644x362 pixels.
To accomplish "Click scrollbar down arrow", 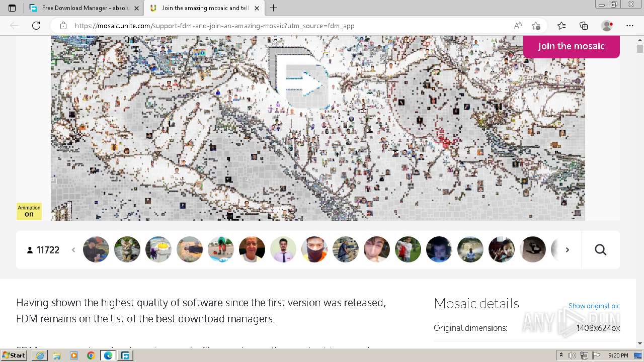I will pos(640,343).
